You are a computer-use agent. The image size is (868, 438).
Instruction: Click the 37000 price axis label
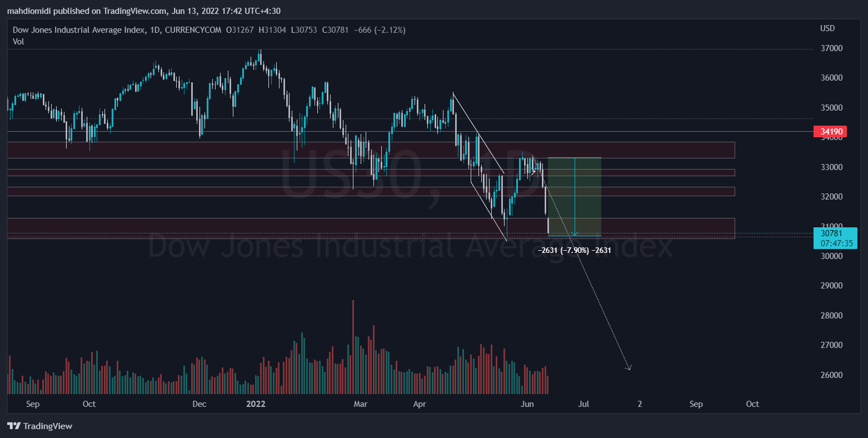(831, 48)
